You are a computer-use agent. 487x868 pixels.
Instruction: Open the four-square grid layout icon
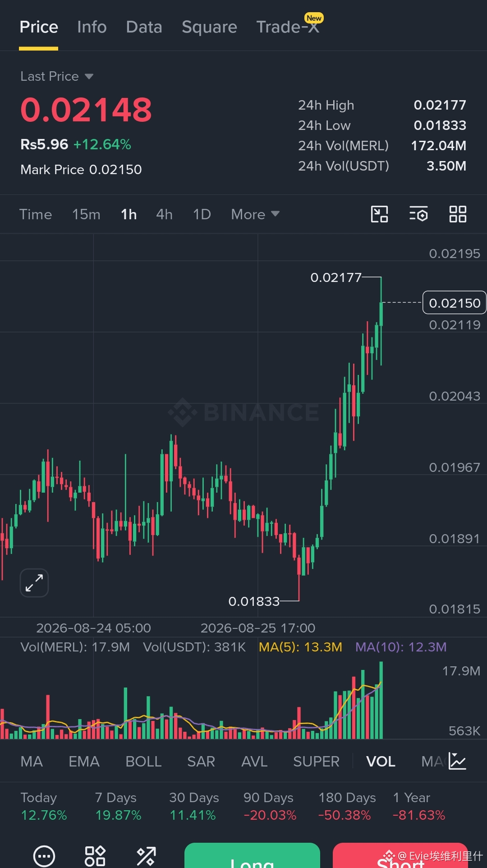pyautogui.click(x=458, y=214)
